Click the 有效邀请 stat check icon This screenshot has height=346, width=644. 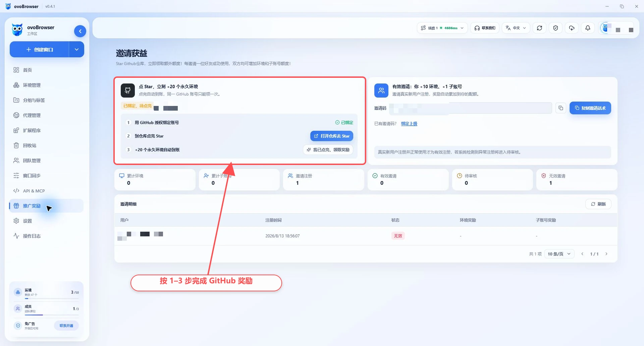(375, 176)
